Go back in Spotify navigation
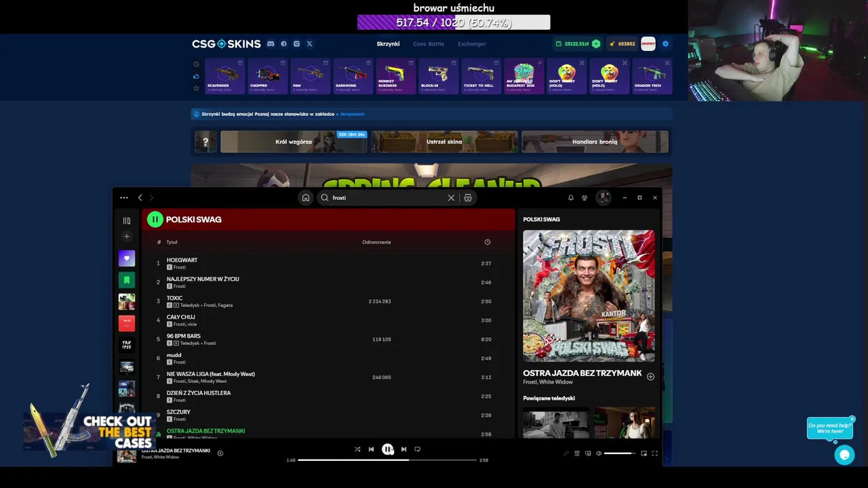The height and width of the screenshot is (488, 868). 140,198
